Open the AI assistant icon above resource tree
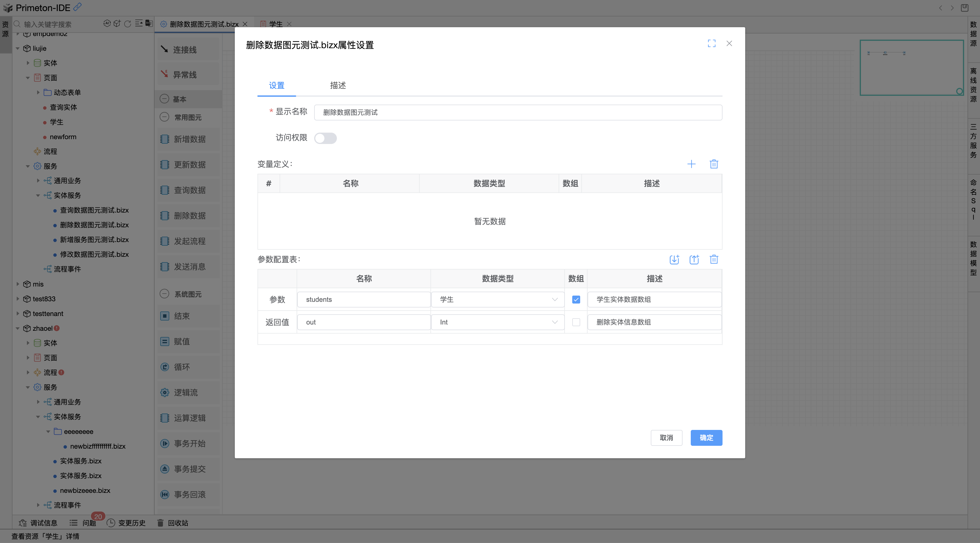This screenshot has width=980, height=543. (x=107, y=23)
